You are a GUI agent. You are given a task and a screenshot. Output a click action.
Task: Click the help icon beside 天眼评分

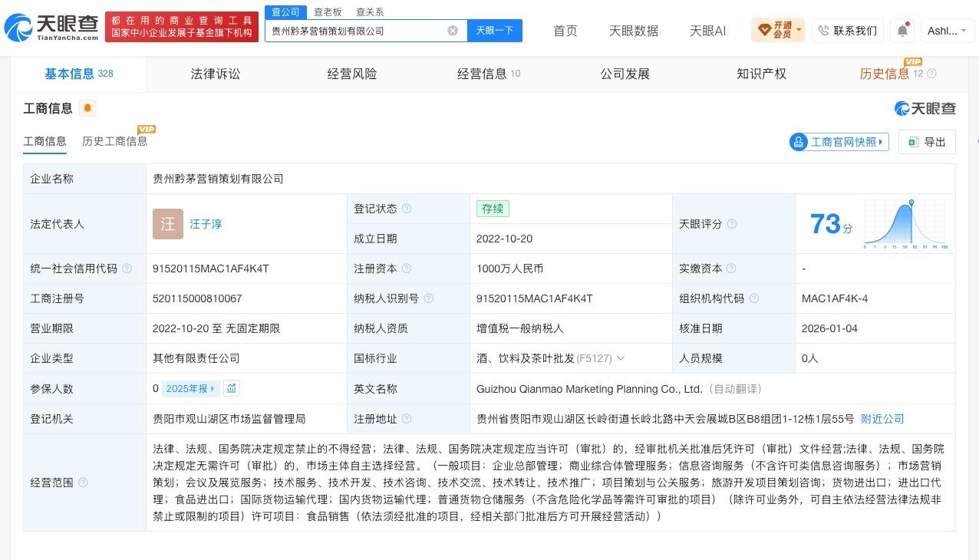click(x=732, y=224)
